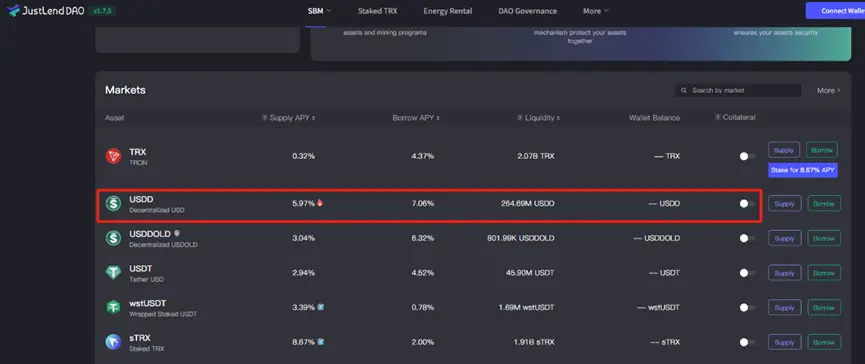
Task: Click the Supply button for USDD
Action: (x=784, y=204)
